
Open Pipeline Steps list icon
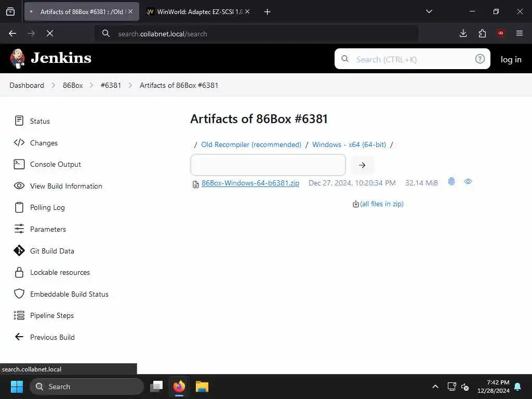pyautogui.click(x=19, y=315)
